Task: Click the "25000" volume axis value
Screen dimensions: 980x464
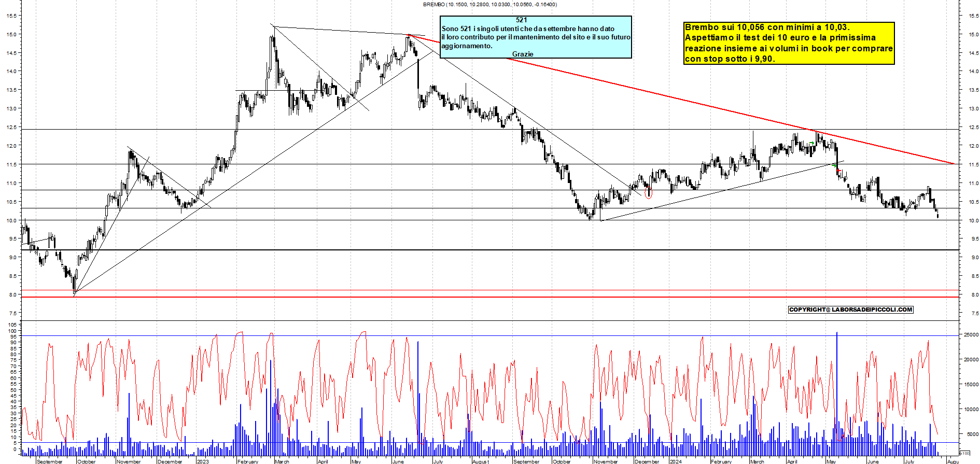Action: click(x=971, y=335)
